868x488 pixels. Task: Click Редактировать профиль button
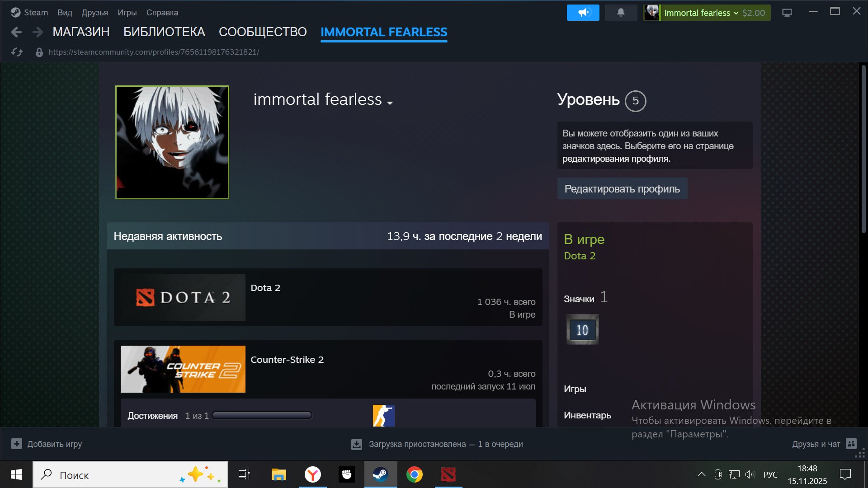coord(622,189)
